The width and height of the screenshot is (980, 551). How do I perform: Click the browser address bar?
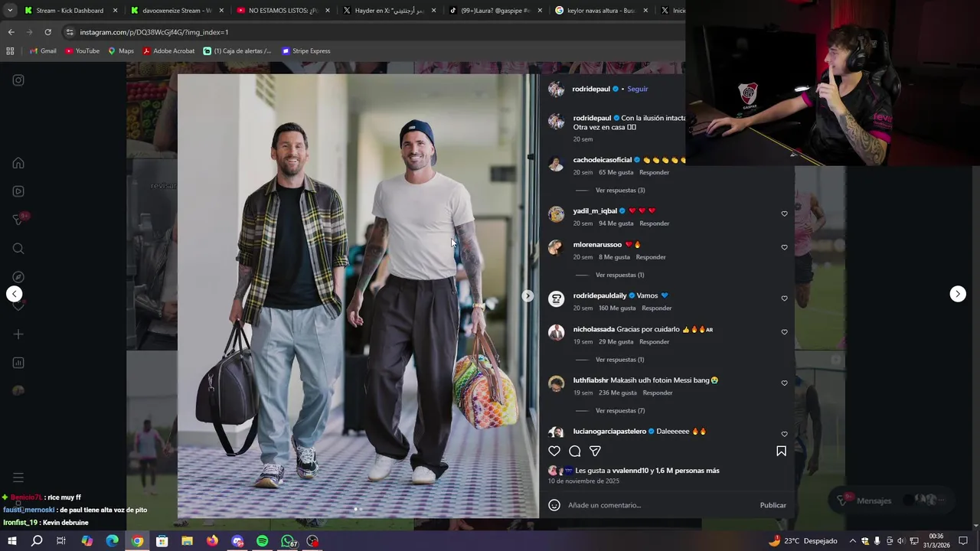pos(375,32)
